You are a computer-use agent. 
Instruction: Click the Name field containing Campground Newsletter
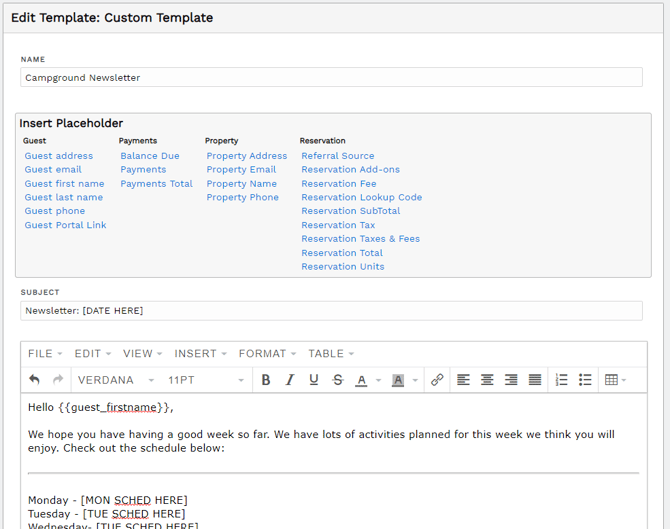pyautogui.click(x=331, y=77)
